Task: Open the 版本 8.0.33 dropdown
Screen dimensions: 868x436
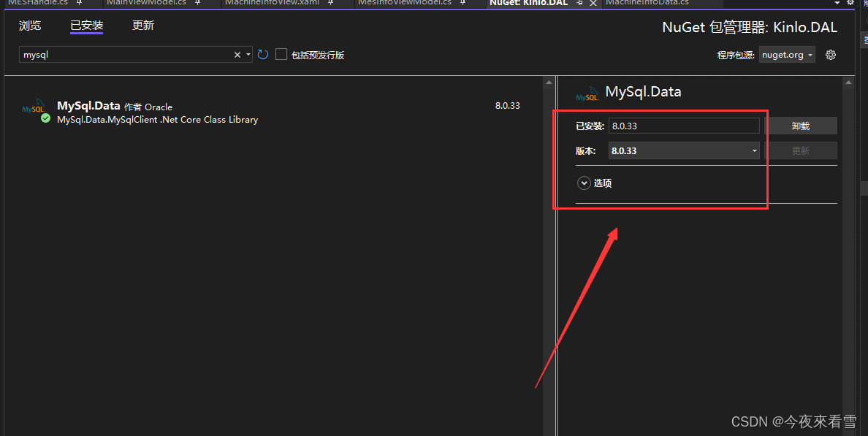Action: click(684, 150)
